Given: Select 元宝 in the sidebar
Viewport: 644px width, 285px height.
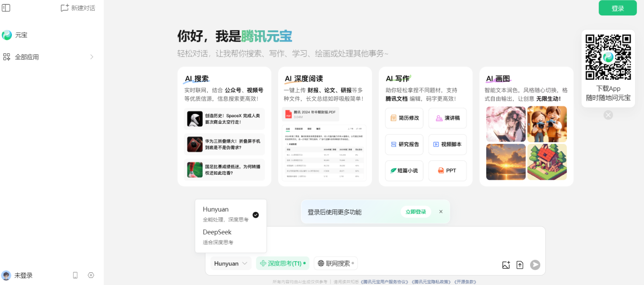Looking at the screenshot, I should click(x=19, y=34).
